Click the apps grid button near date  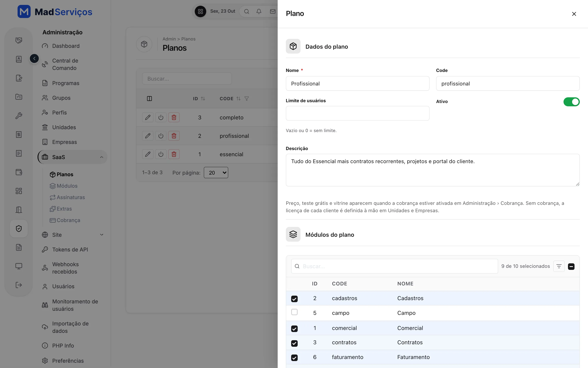[x=200, y=11]
